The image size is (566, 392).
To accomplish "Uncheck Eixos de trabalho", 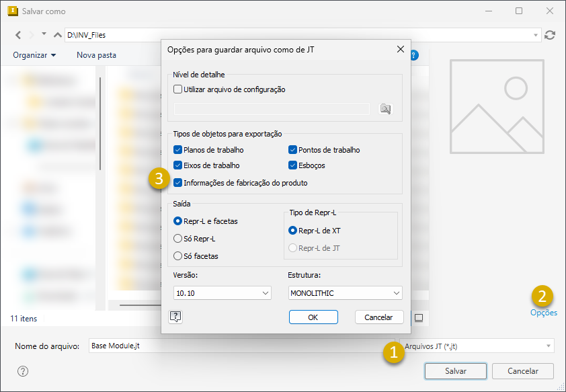I will click(177, 165).
